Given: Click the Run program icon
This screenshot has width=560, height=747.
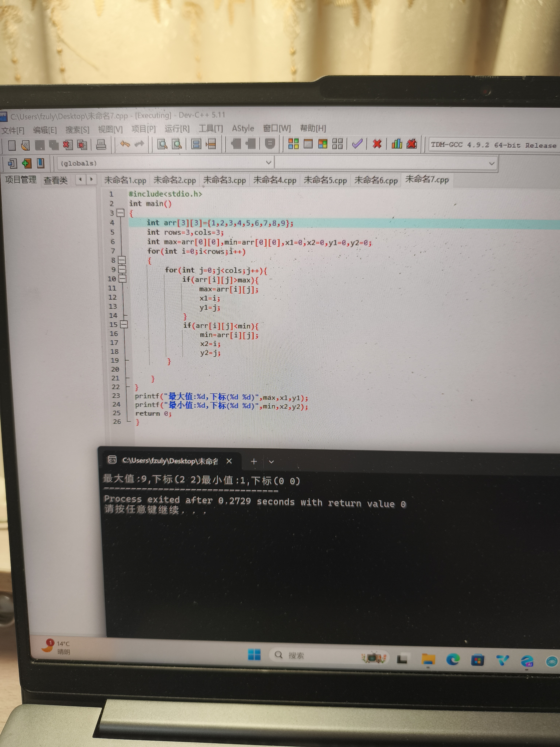Looking at the screenshot, I should 308,144.
